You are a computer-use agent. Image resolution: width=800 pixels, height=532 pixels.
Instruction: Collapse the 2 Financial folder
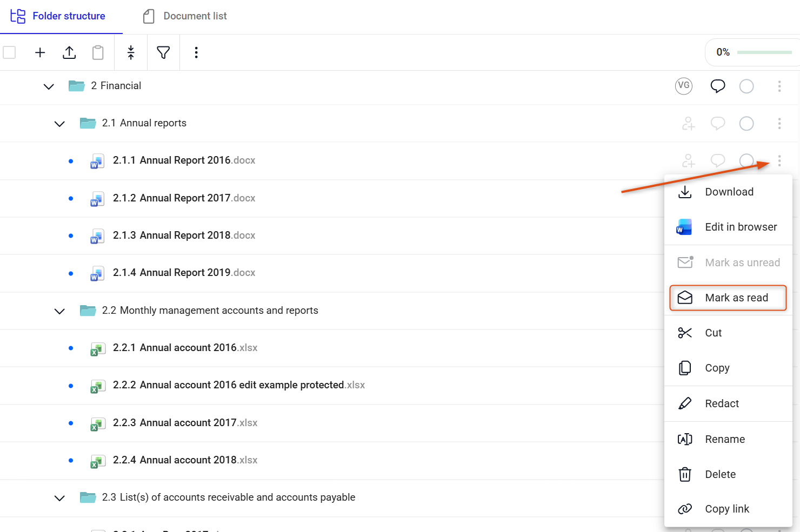[49, 86]
